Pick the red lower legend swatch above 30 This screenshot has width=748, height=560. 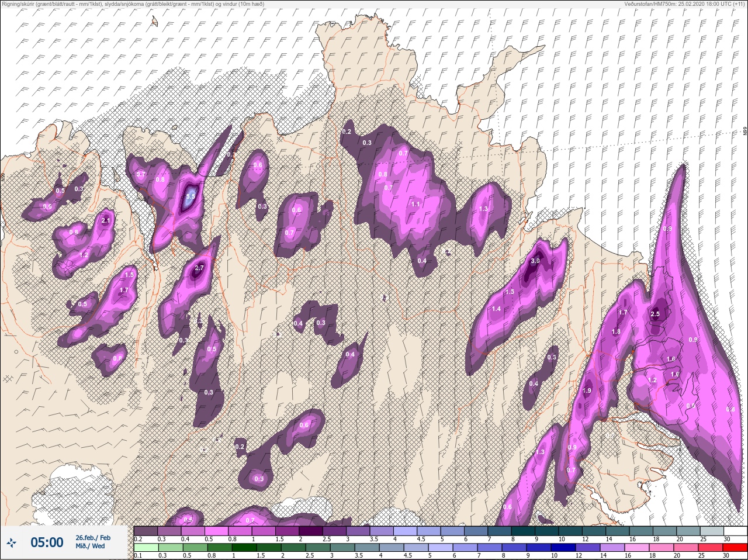tap(735, 548)
